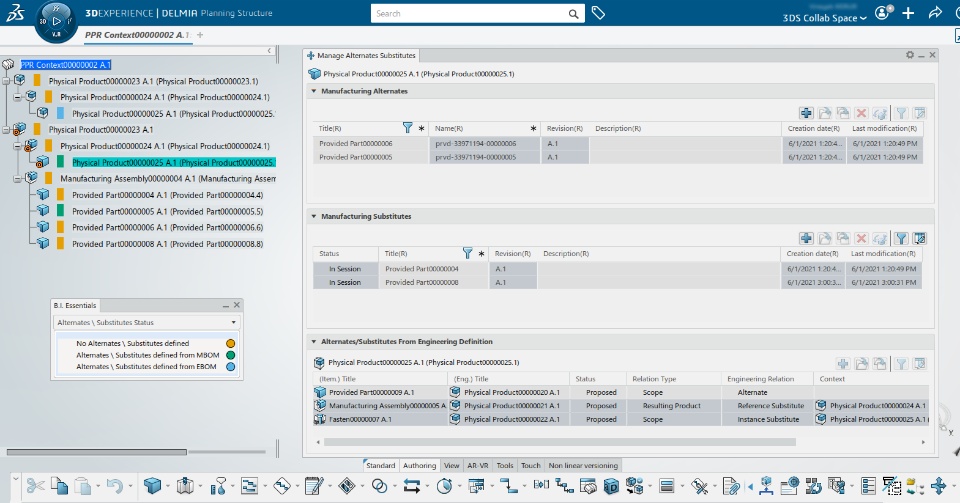This screenshot has width=960, height=503.
Task: Add a new Manufacturing Alternate with plus icon
Action: [806, 113]
